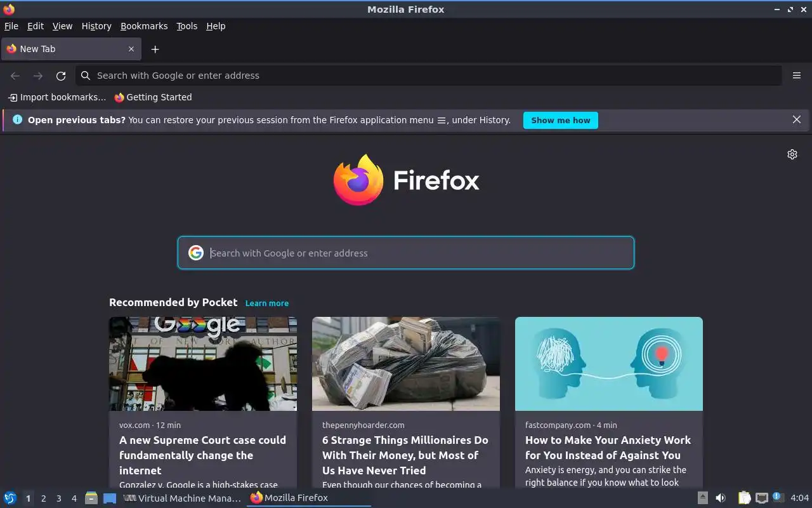The image size is (812, 508).
Task: Switch to workspace 2 in the taskbar
Action: [x=43, y=498]
